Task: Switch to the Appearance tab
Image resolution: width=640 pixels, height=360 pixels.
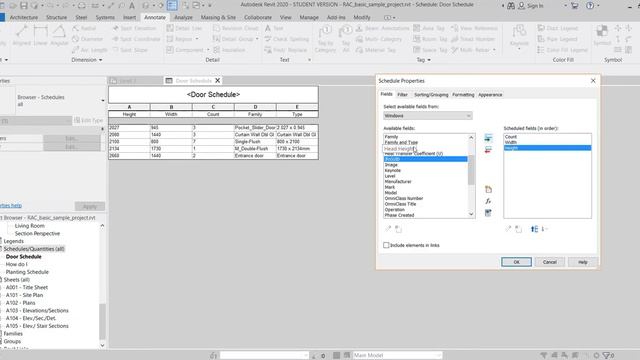Action: tap(490, 95)
